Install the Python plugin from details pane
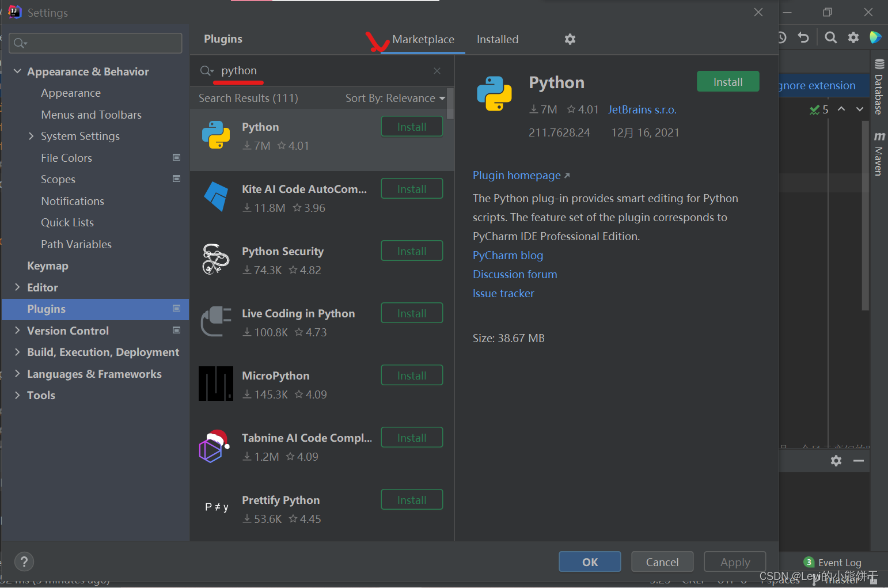 click(728, 82)
